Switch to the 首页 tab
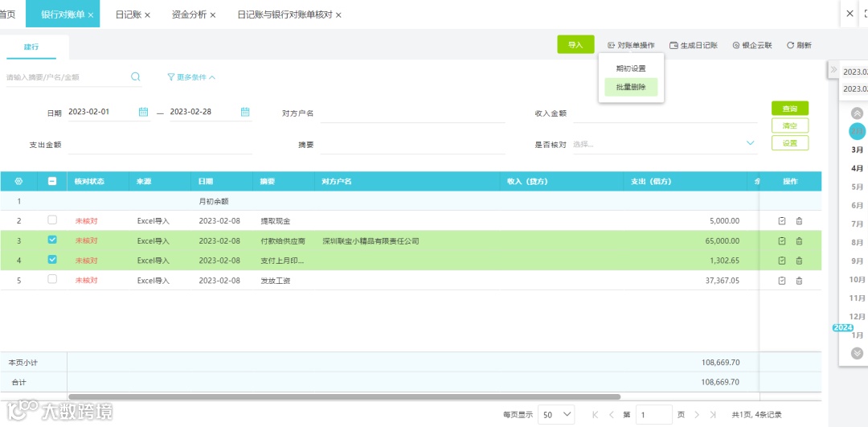This screenshot has height=427, width=868. point(6,15)
